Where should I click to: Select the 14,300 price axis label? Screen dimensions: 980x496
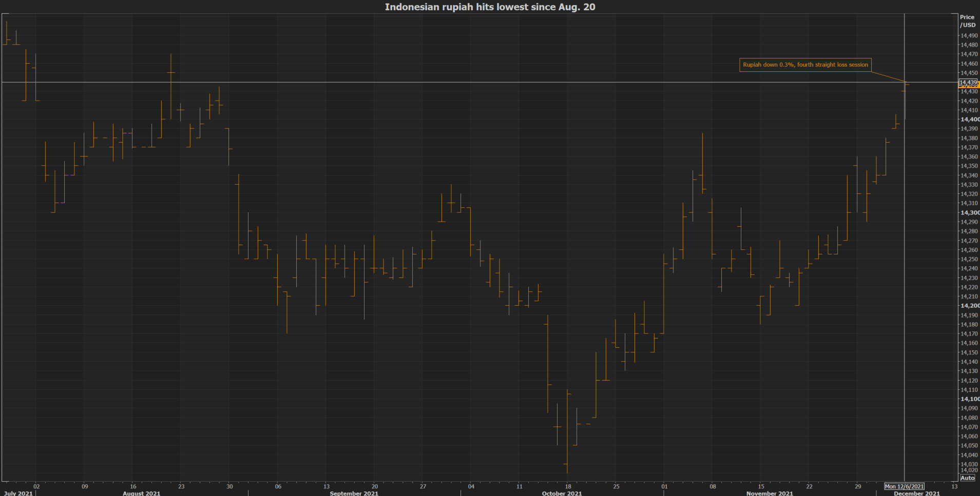tap(970, 212)
